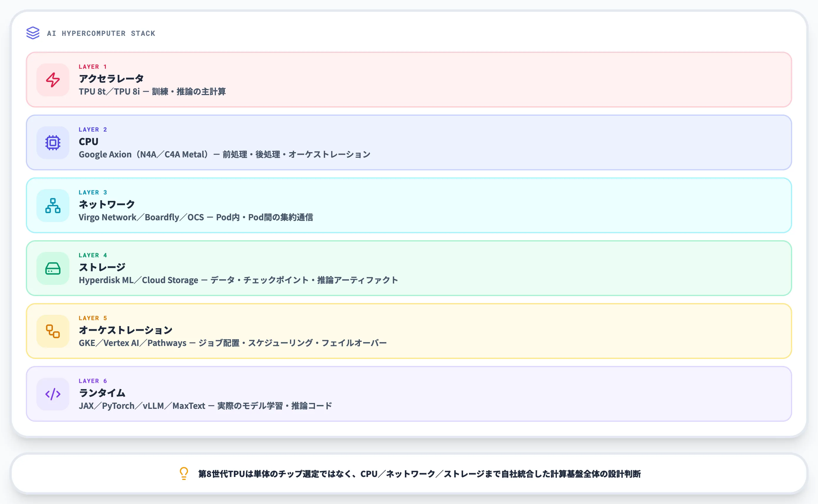Click the orchestration nodes icon in Layer 5
The height and width of the screenshot is (504, 818).
point(52,332)
